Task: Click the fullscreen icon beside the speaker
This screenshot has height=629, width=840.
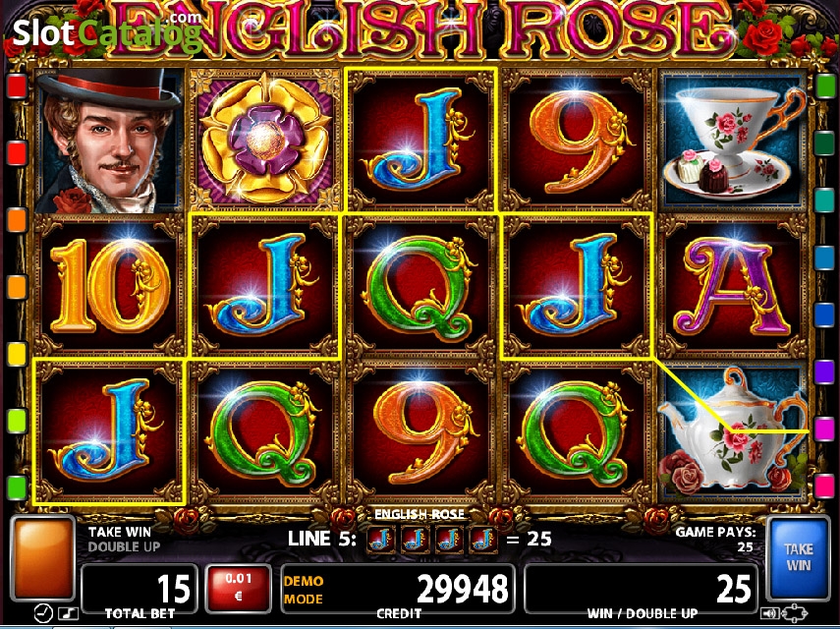Action: point(795,612)
